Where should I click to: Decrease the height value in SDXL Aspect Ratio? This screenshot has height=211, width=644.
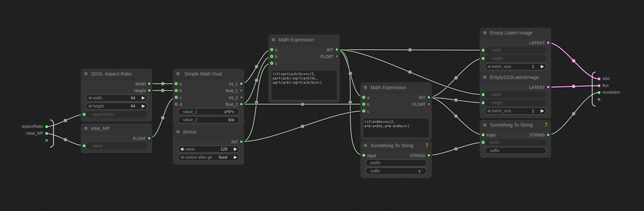90,106
